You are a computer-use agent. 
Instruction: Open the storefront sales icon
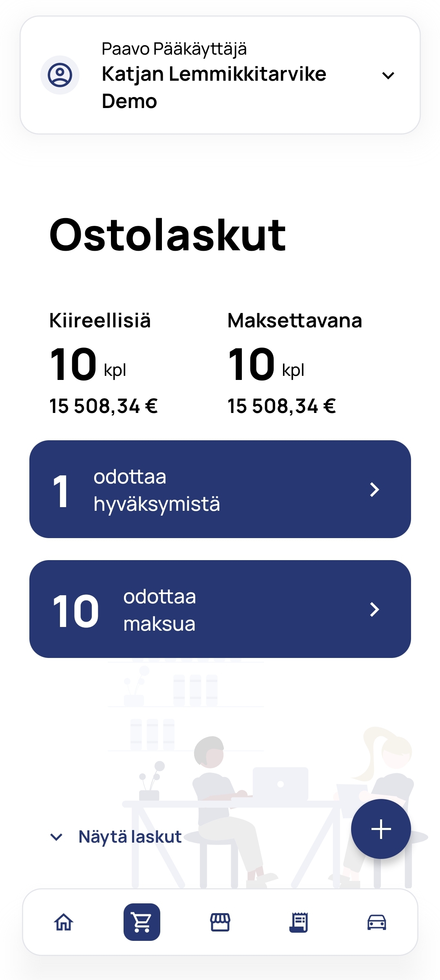point(220,922)
